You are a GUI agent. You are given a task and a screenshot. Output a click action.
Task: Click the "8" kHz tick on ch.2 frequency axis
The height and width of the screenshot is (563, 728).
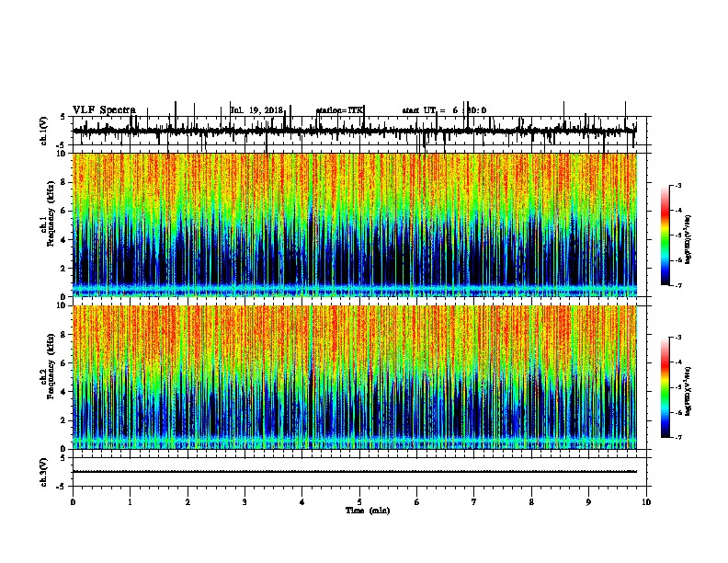tap(63, 335)
